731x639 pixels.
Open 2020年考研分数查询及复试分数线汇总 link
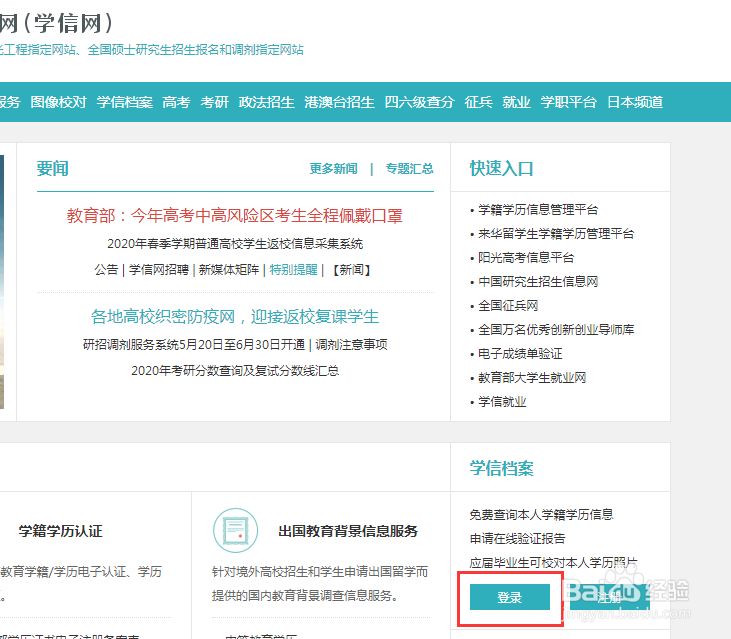tap(235, 371)
